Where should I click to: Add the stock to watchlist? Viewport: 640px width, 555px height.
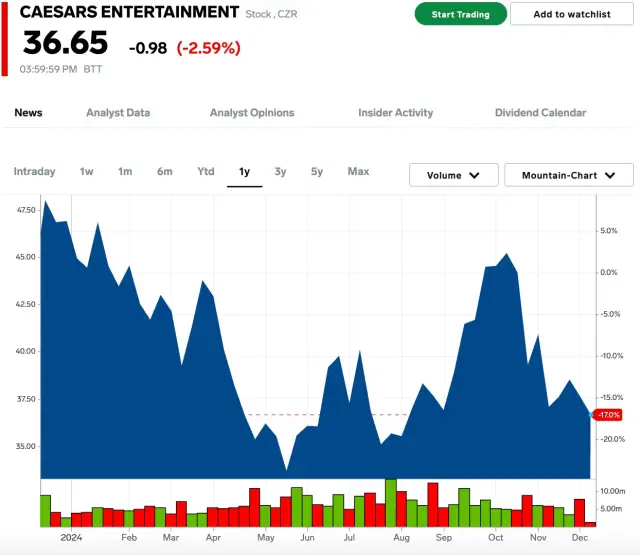click(571, 14)
